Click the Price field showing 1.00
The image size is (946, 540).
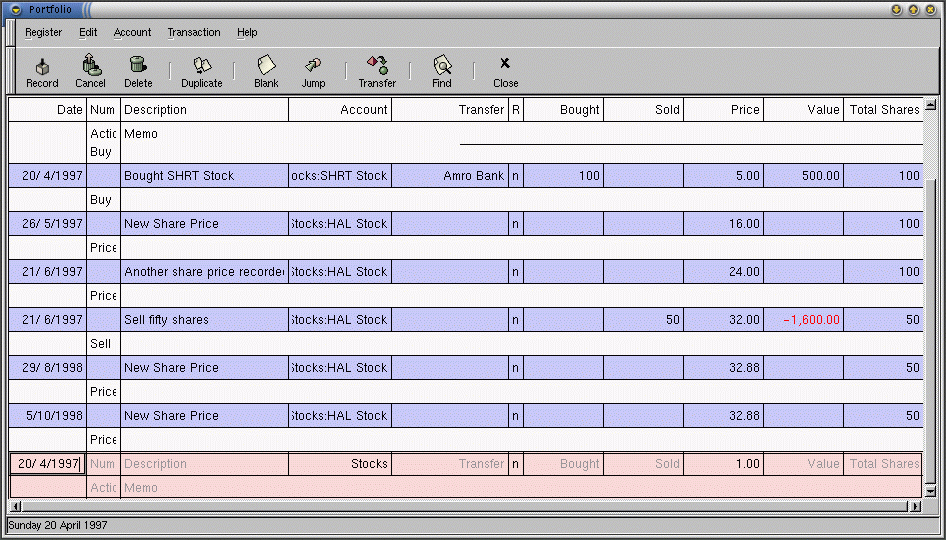pyautogui.click(x=723, y=464)
